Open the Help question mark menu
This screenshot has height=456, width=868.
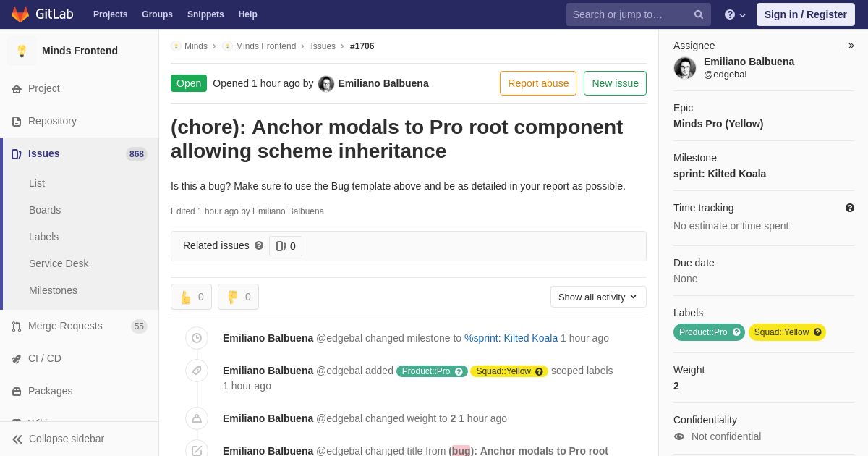[735, 14]
